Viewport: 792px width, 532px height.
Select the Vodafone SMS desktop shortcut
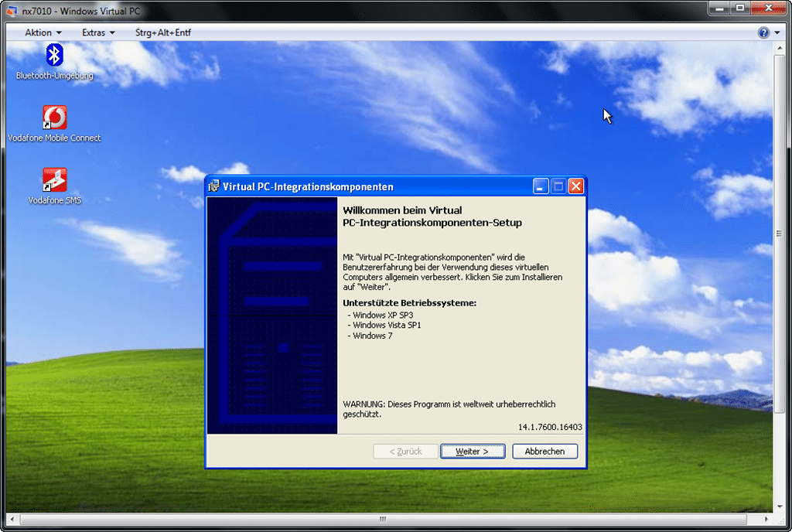54,180
